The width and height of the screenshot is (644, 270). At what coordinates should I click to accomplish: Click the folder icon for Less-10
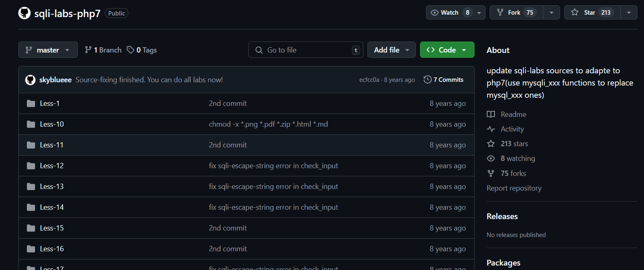point(31,124)
